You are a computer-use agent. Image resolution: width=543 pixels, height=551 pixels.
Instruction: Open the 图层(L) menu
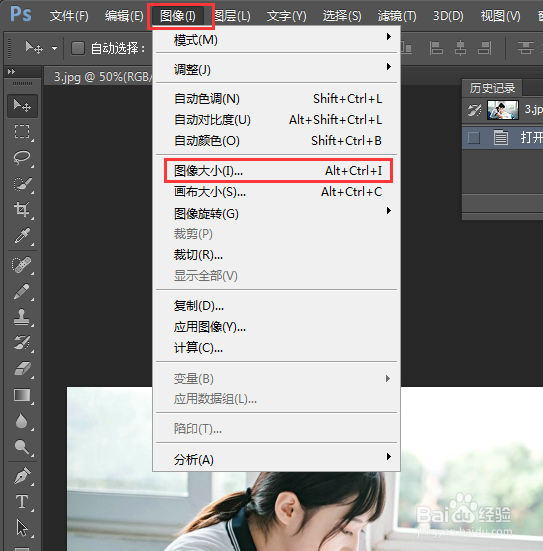tap(232, 16)
